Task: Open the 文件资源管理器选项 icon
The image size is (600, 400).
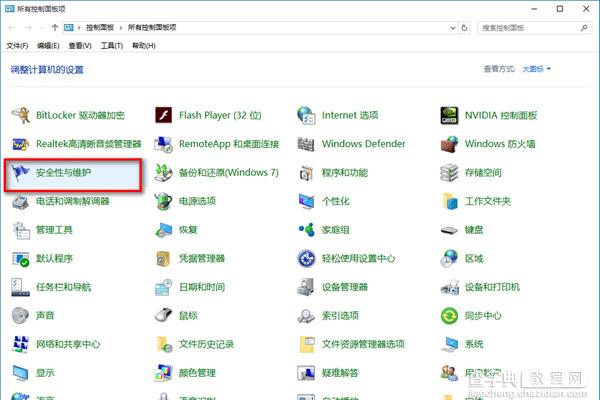Action: pyautogui.click(x=307, y=344)
